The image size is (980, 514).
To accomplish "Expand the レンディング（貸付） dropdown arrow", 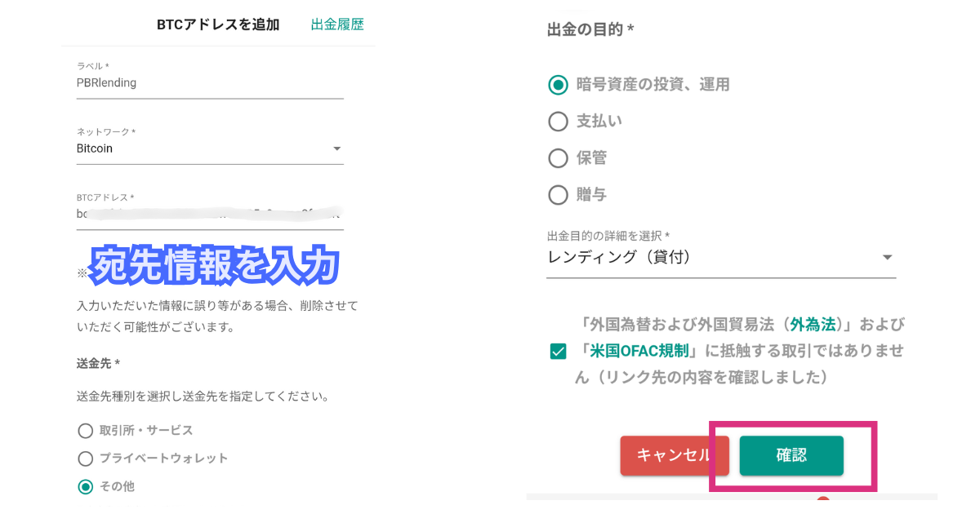I will click(x=888, y=258).
